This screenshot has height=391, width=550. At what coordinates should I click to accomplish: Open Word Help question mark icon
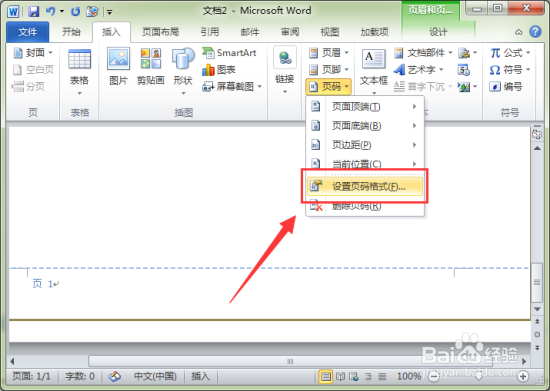pos(535,32)
